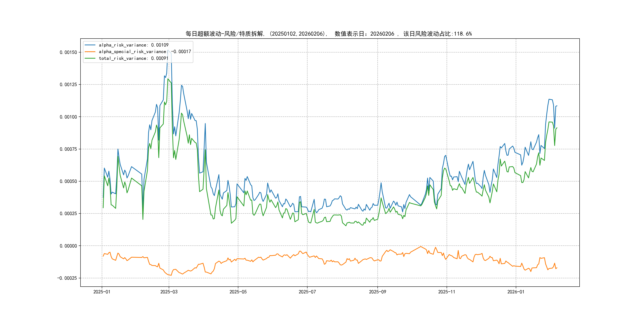Screen dimensions: 644x322
Task: Click the 0.00150 y-axis tick label
Action: (68, 52)
